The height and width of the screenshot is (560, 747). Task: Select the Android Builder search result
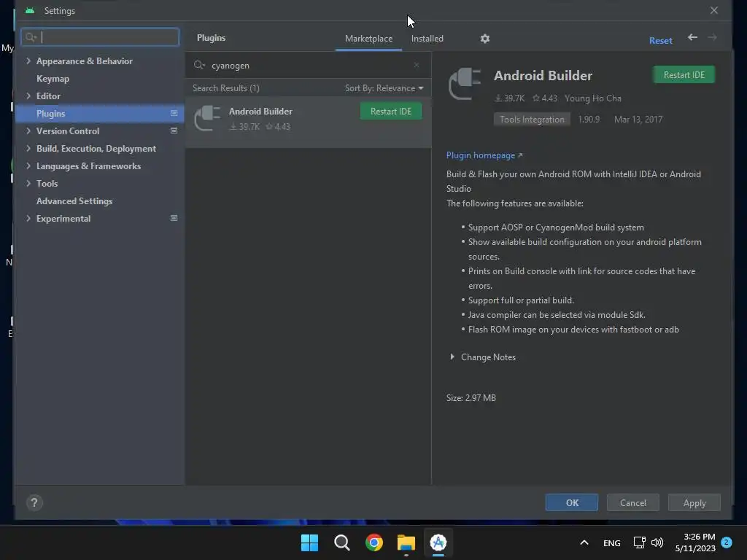coord(309,122)
